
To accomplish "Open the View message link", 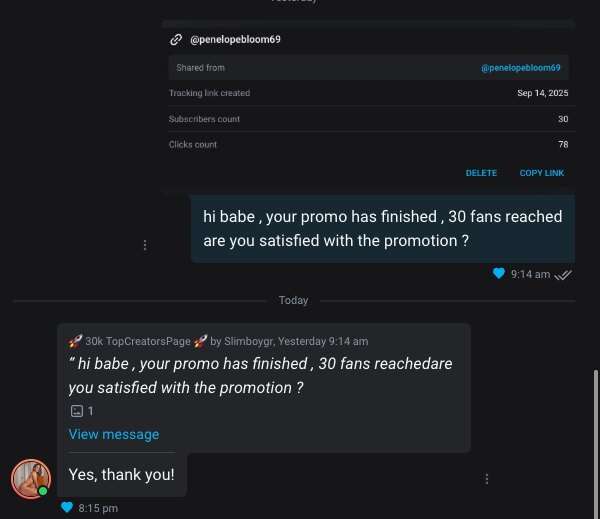I will tap(114, 434).
